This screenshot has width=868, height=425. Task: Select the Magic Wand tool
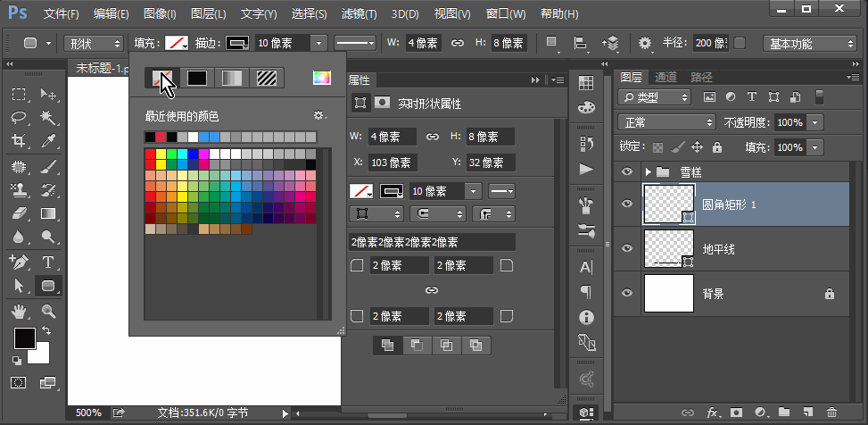pos(48,118)
